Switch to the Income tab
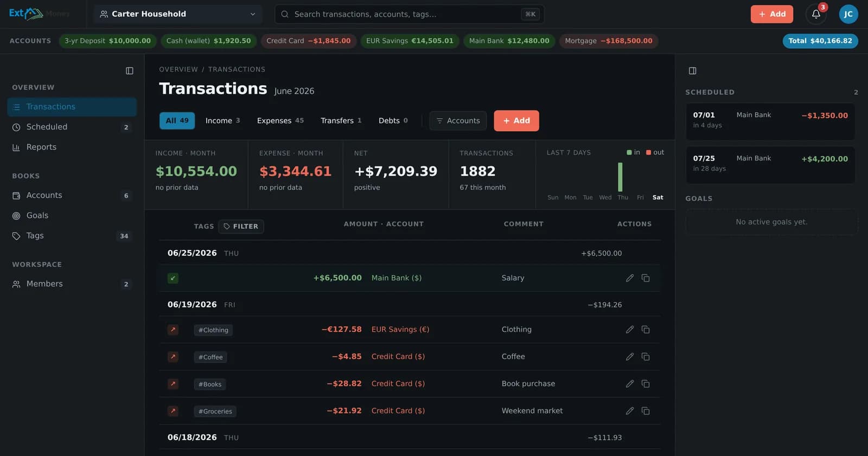The width and height of the screenshot is (868, 456). 222,121
